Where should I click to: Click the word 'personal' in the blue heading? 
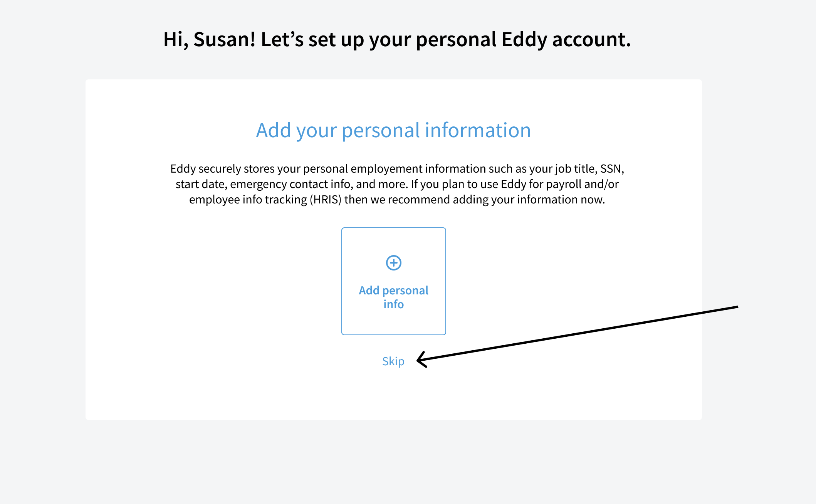point(381,130)
